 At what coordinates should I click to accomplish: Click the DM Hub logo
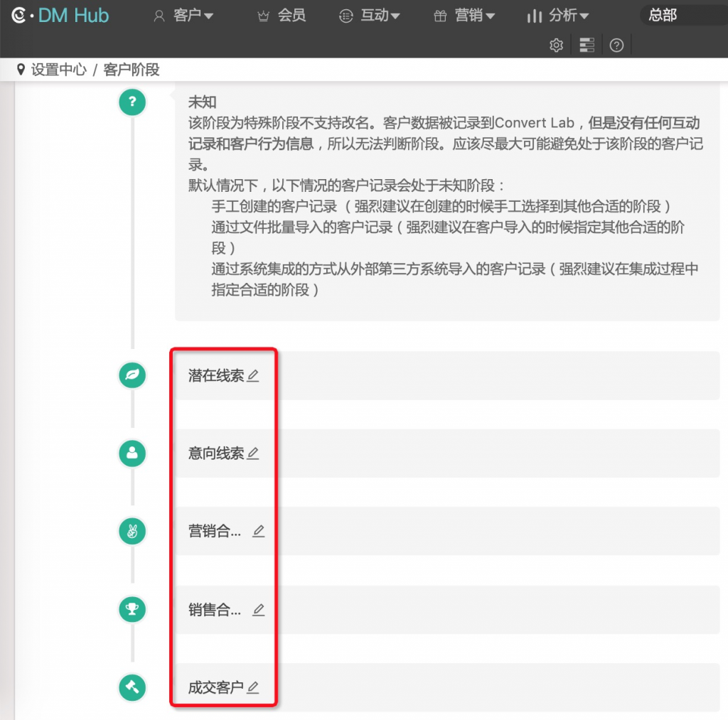(61, 15)
